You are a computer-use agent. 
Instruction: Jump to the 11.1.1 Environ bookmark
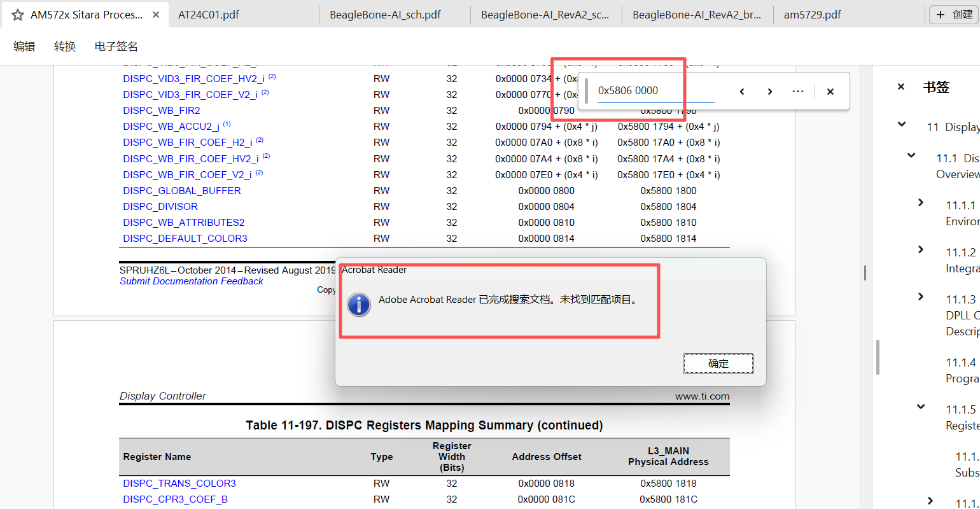pos(962,213)
